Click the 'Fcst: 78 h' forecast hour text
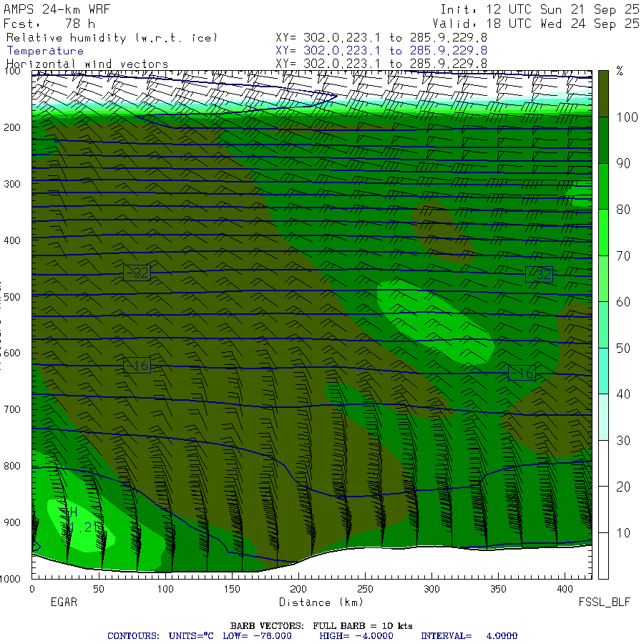644x644 pixels. [x=49, y=24]
